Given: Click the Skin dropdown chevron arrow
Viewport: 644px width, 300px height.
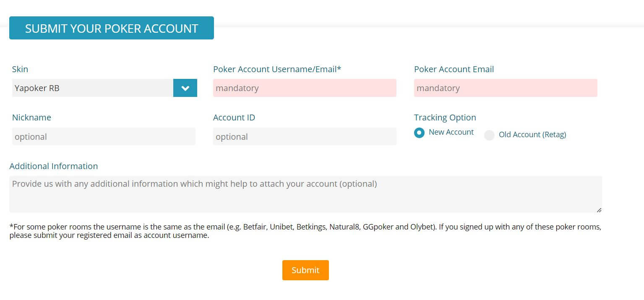Looking at the screenshot, I should 185,88.
